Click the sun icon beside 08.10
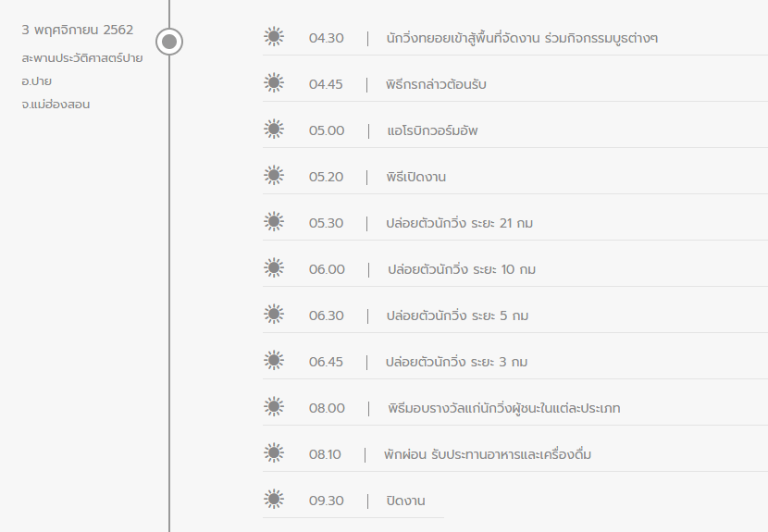 [274, 453]
